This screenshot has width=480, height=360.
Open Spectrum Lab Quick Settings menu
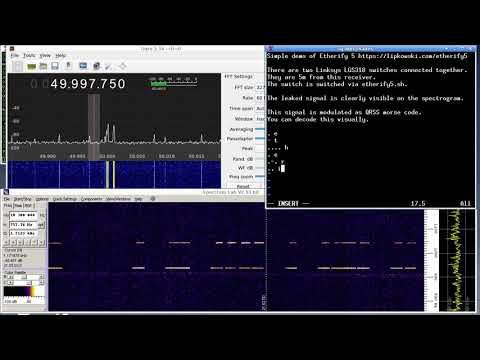coord(65,199)
